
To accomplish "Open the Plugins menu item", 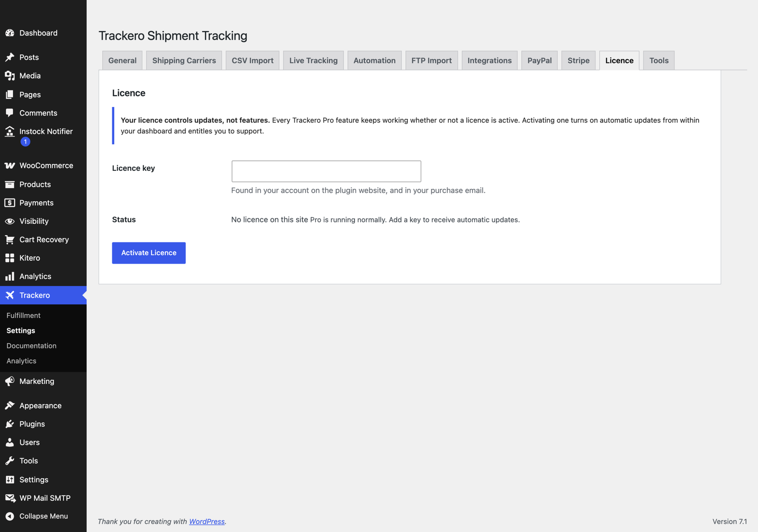I will [x=43, y=424].
